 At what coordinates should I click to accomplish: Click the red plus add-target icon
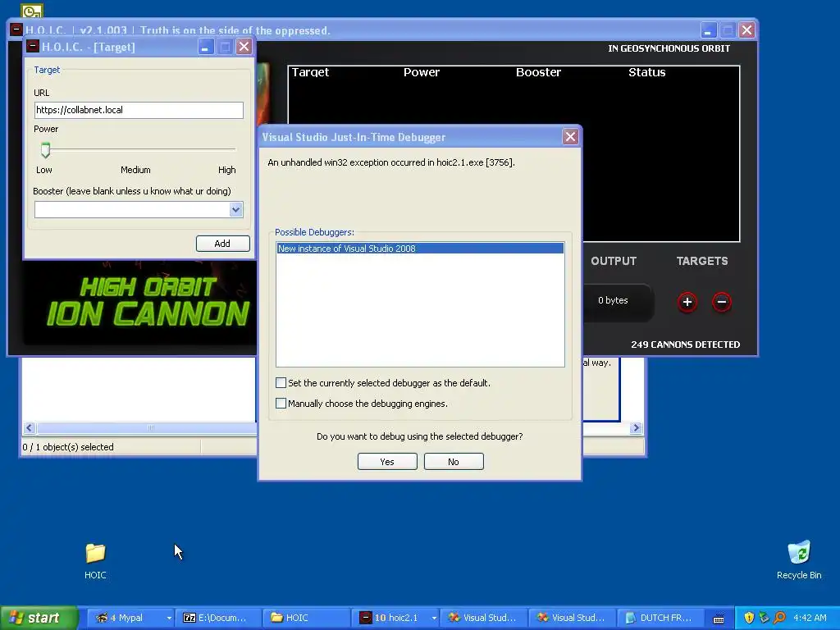pos(687,302)
